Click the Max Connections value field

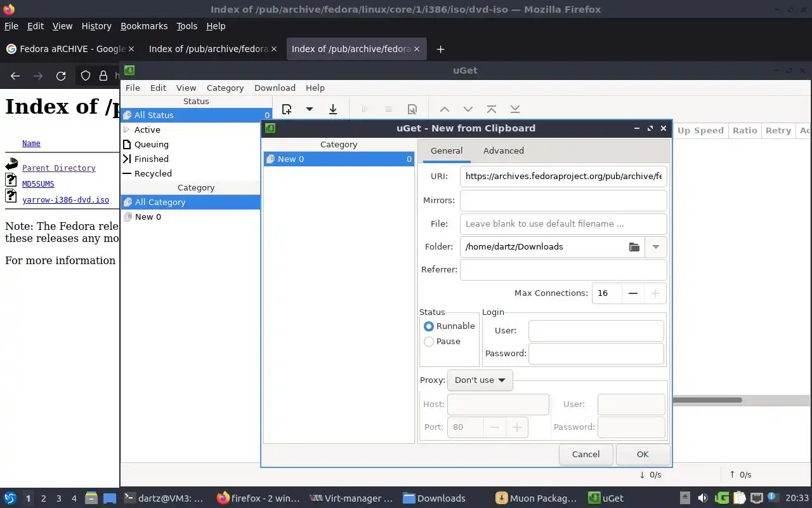pyautogui.click(x=606, y=293)
